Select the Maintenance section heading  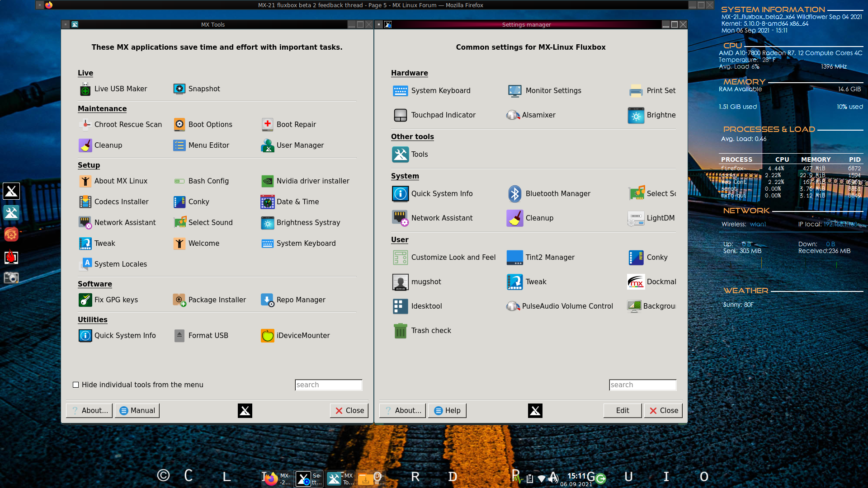102,108
